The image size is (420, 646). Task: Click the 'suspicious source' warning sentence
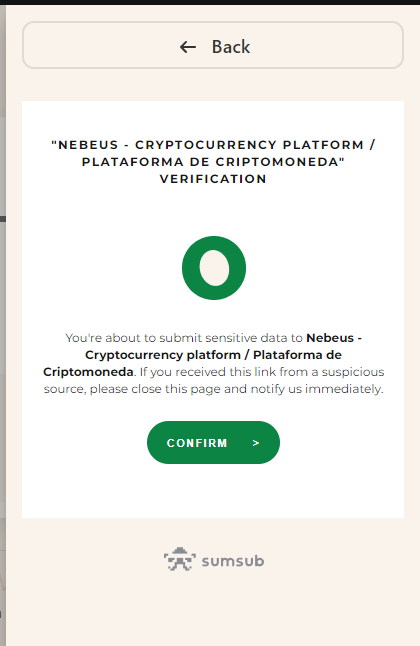tap(214, 380)
